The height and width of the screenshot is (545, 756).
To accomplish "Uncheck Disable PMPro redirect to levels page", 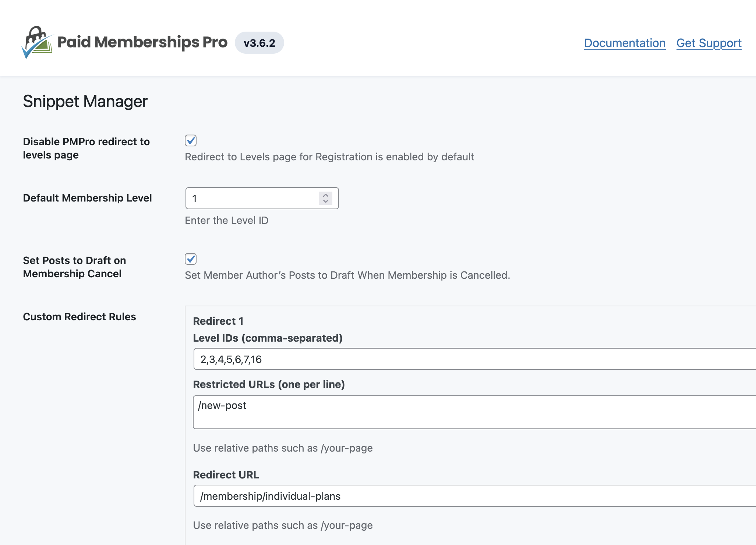I will click(191, 140).
